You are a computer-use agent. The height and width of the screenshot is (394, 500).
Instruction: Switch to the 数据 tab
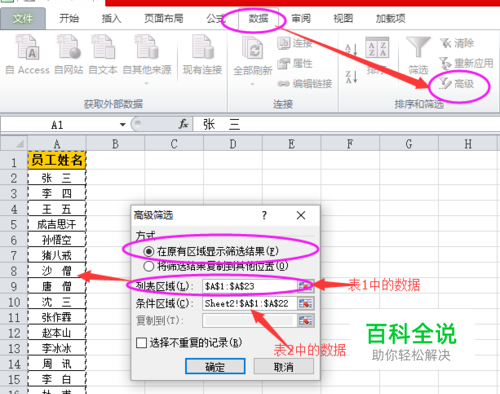[x=258, y=19]
